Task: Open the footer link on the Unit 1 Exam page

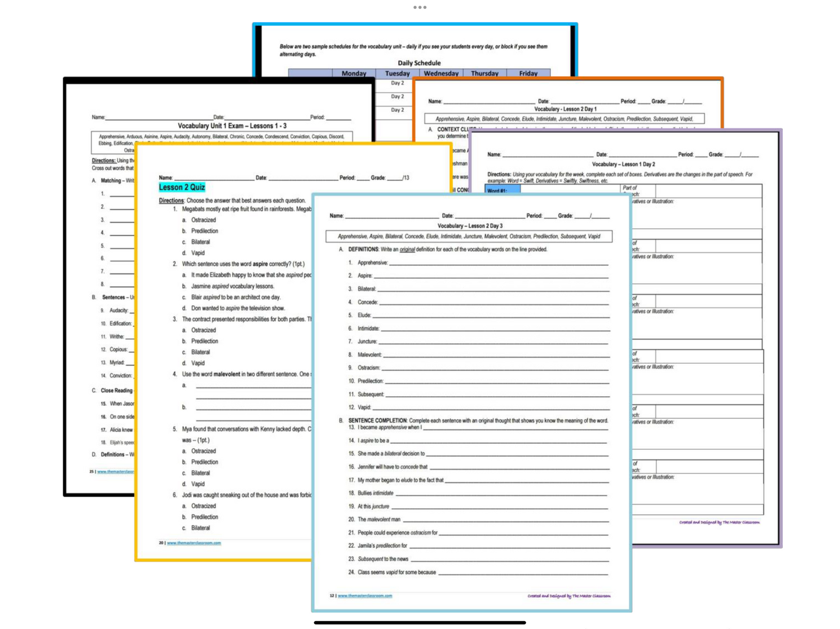Action: pyautogui.click(x=115, y=472)
